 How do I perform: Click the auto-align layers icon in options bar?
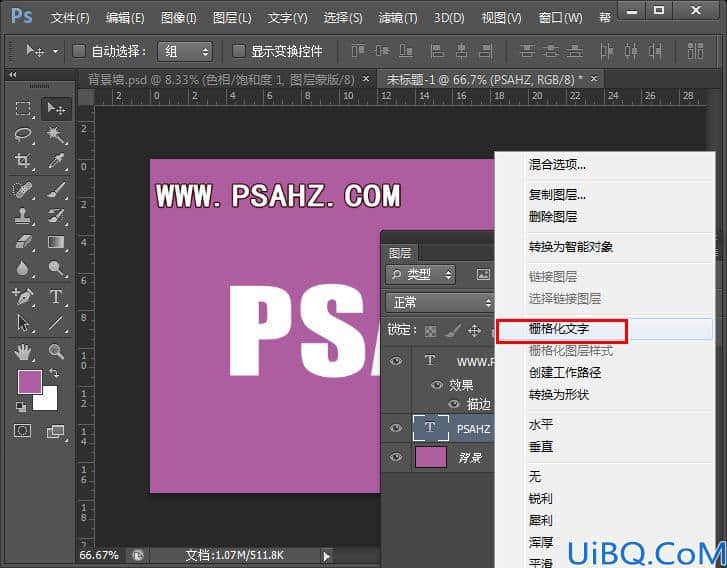click(695, 51)
